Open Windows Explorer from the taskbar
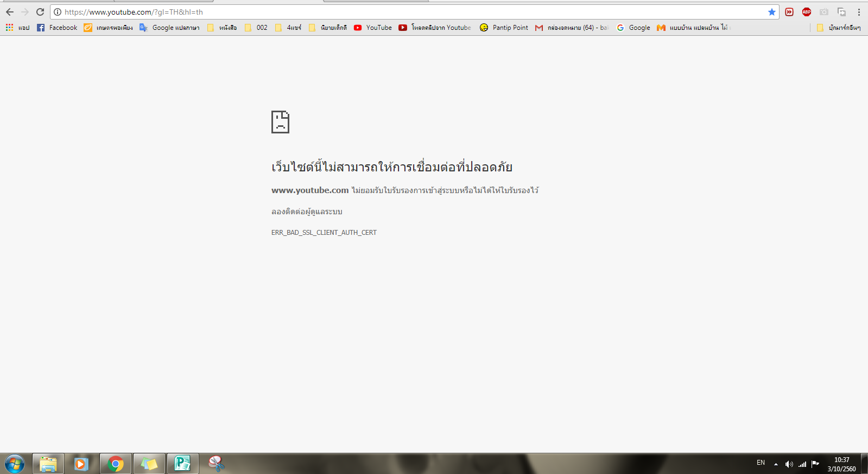 pyautogui.click(x=48, y=464)
